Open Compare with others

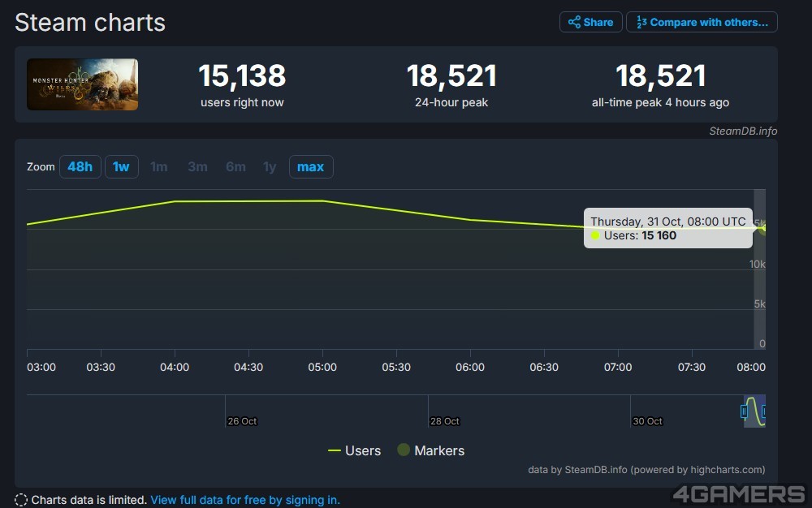click(x=702, y=22)
